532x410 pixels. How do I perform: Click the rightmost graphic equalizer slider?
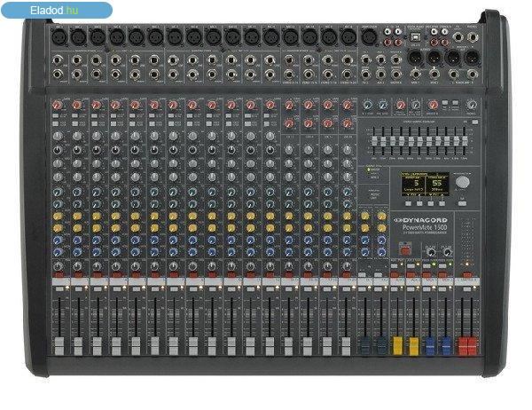(465, 140)
